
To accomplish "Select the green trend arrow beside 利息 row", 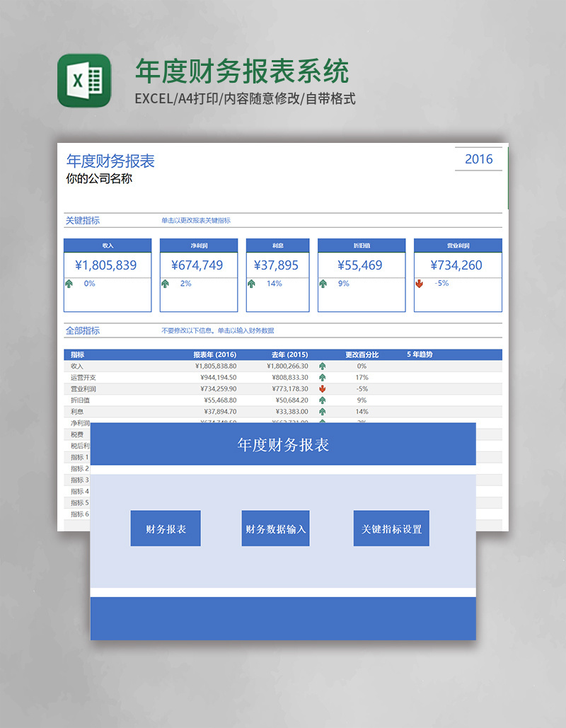I will point(322,411).
